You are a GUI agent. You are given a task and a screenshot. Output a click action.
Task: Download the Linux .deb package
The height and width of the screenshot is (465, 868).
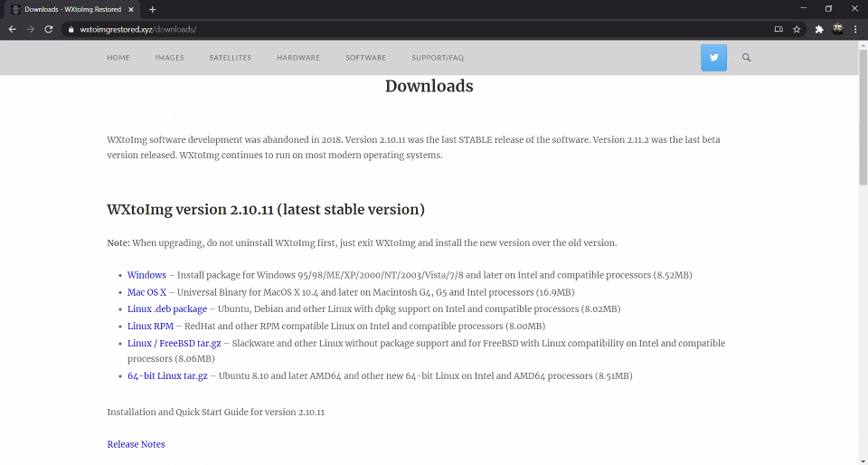167,308
